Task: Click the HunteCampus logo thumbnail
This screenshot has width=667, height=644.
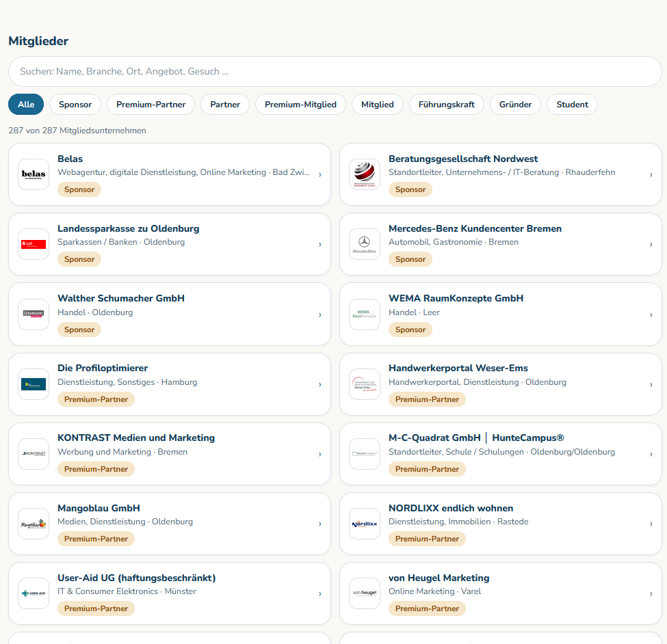Action: click(x=365, y=454)
